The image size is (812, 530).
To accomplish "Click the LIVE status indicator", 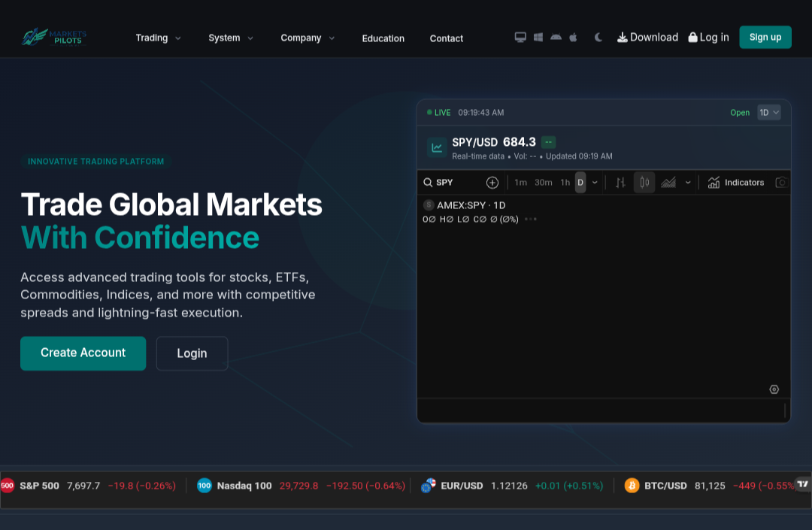I will [x=438, y=112].
